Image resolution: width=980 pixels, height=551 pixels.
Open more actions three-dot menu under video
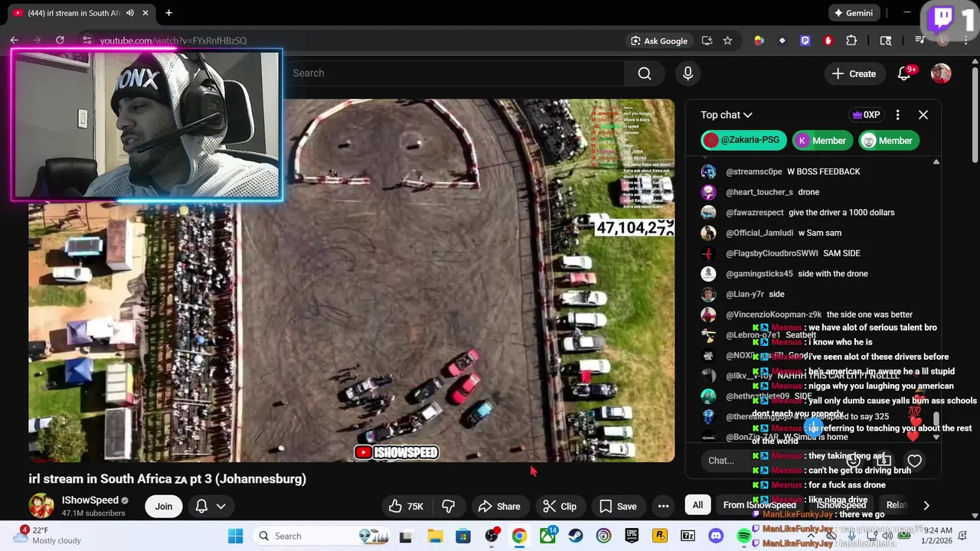click(x=663, y=506)
